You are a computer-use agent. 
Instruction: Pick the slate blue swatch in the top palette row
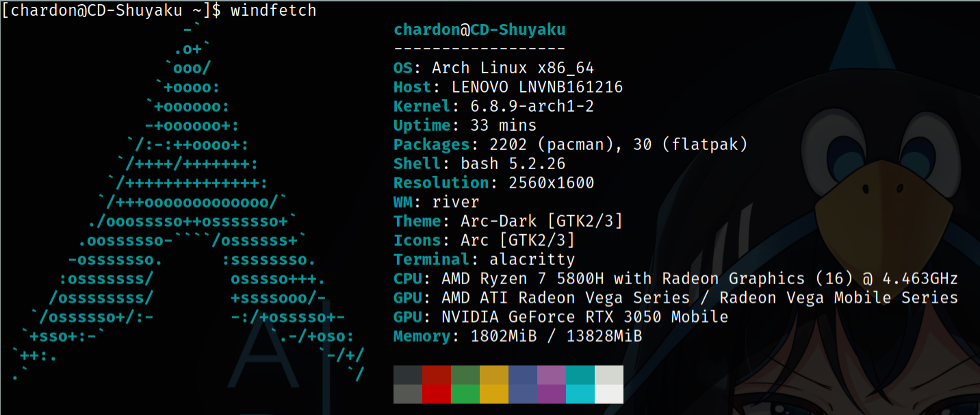coord(523,375)
